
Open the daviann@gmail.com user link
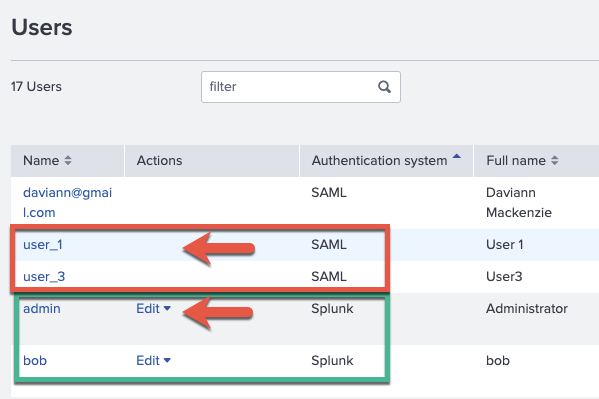[x=68, y=203]
